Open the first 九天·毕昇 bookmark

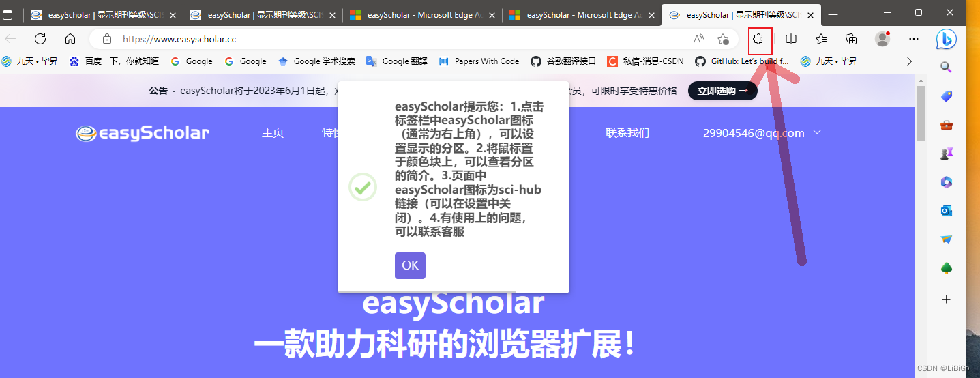click(x=29, y=61)
